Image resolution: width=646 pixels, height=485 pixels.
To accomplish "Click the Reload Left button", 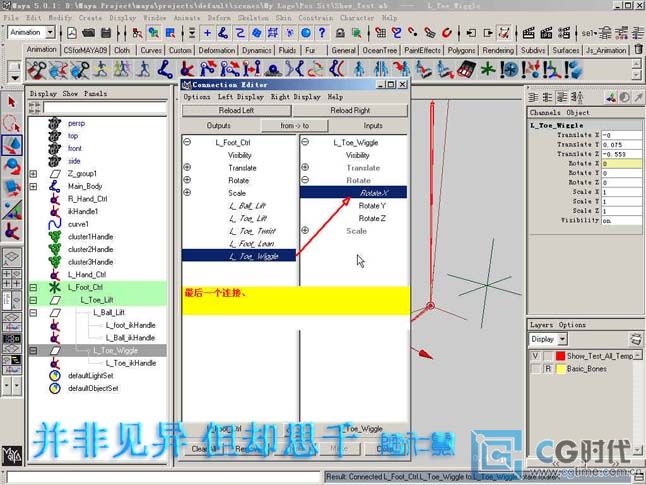I will point(236,110).
